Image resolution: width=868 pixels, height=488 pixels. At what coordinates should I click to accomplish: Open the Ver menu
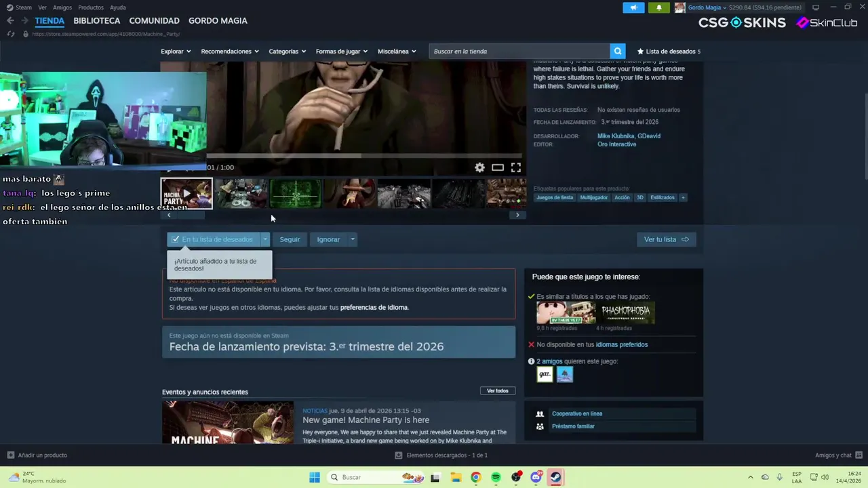tap(42, 7)
